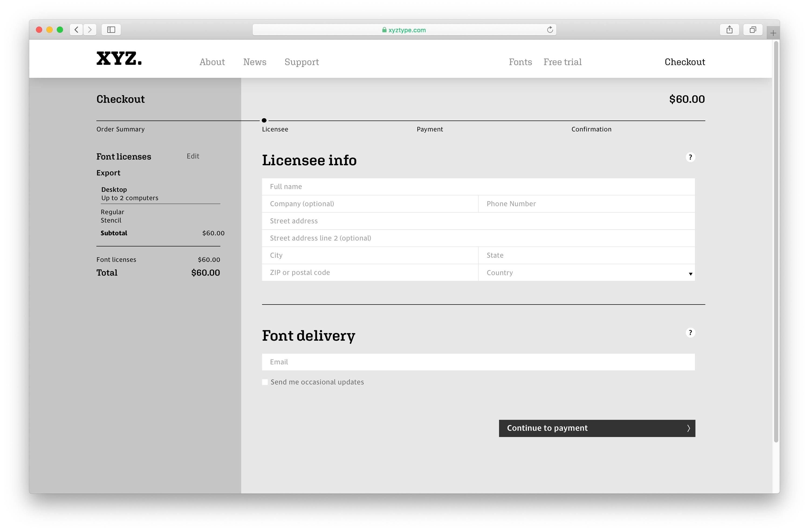The height and width of the screenshot is (532, 809).
Task: Click Edit next to Font licenses
Action: tap(193, 156)
